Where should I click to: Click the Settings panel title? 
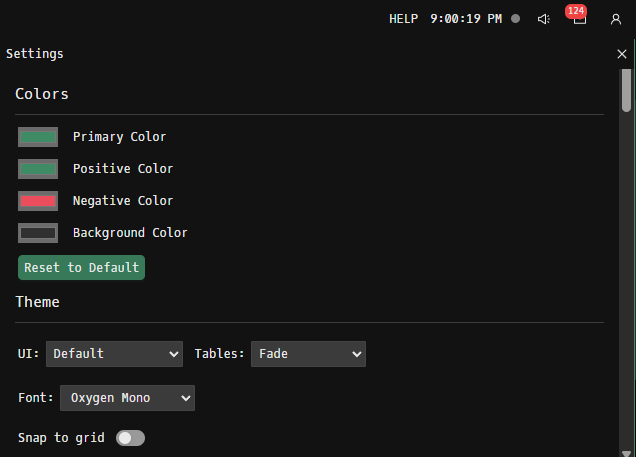click(35, 54)
